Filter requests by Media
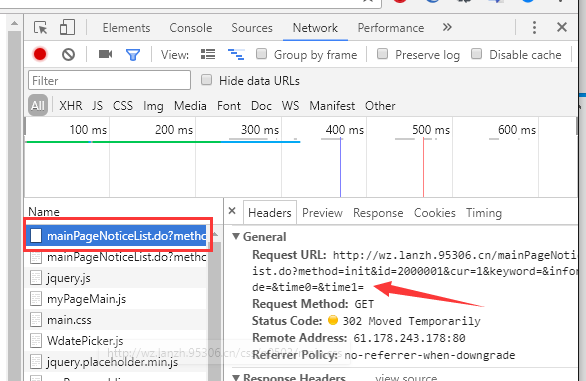 [x=190, y=106]
